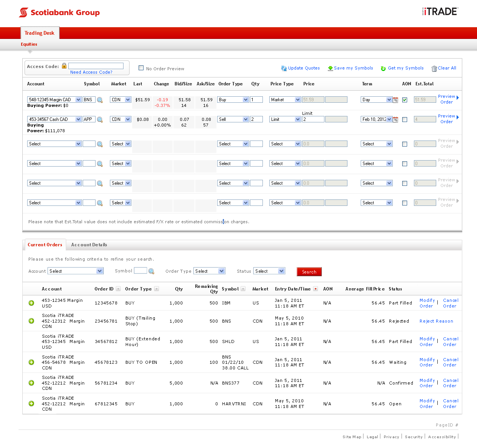
Task: Click the lock icon beside Access Code
Action: click(x=64, y=66)
